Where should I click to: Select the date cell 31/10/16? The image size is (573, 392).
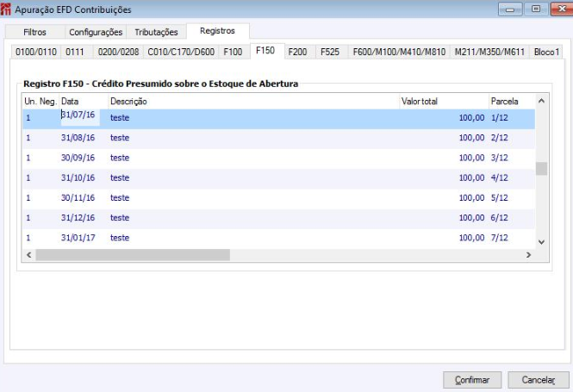pos(78,178)
